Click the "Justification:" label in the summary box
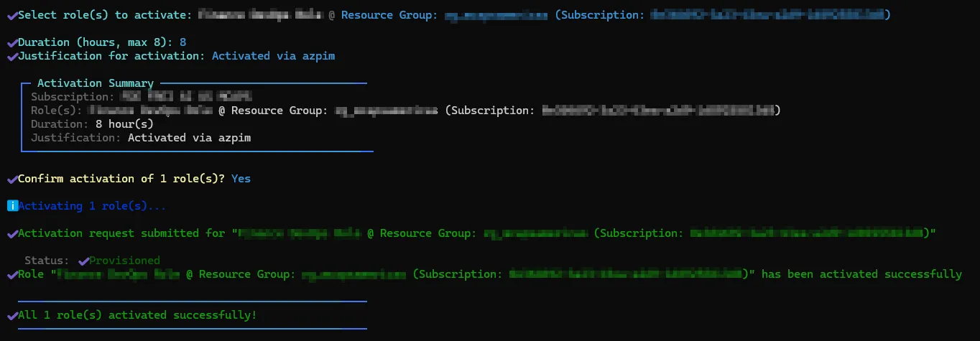 coord(76,138)
